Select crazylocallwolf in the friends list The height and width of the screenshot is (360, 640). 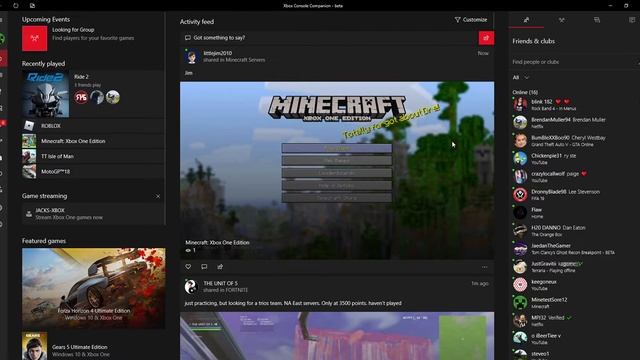tap(573, 176)
